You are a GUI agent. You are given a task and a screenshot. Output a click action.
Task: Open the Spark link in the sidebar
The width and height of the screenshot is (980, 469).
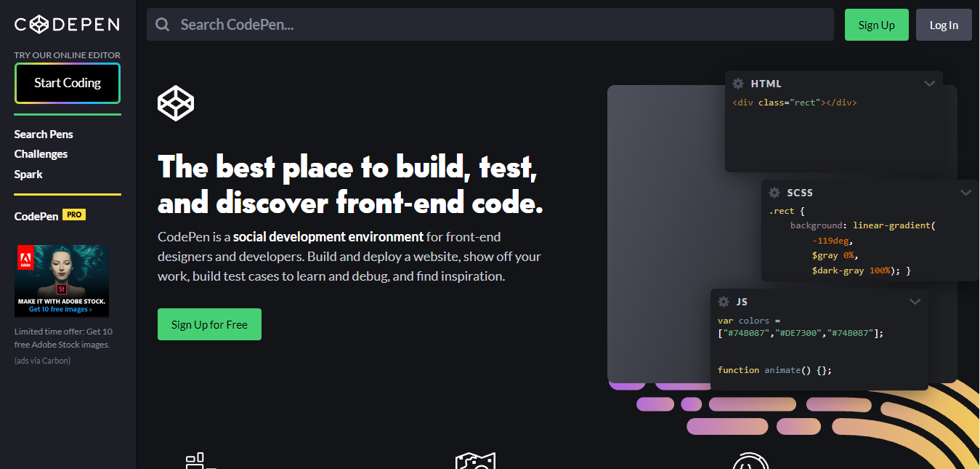(x=28, y=175)
